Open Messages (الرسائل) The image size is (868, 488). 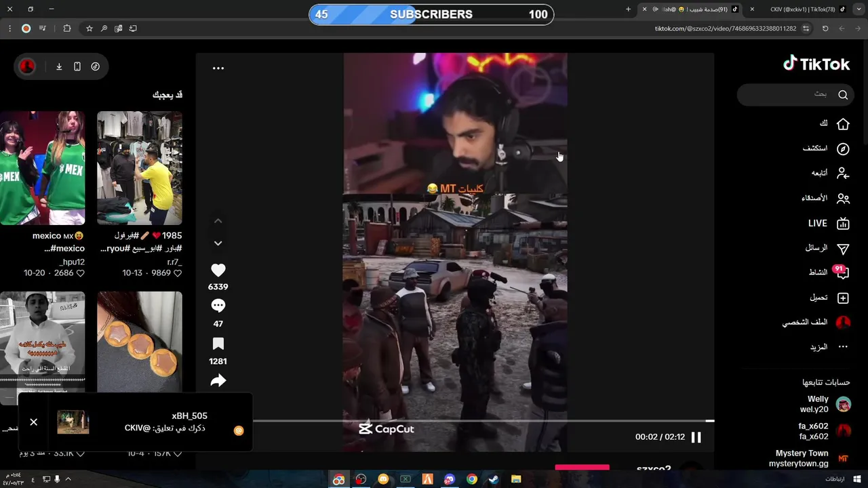coord(827,248)
